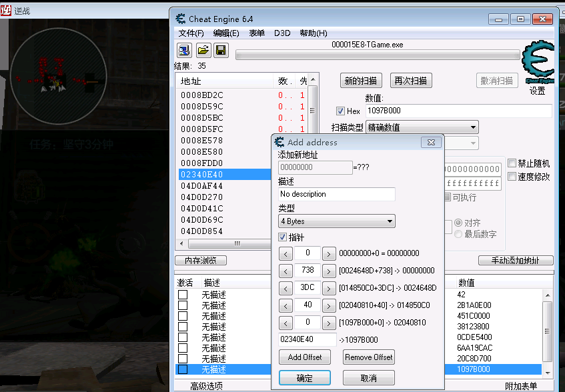Open the 帮助(H) menu
Viewport: 565px width, 392px height.
pos(314,33)
